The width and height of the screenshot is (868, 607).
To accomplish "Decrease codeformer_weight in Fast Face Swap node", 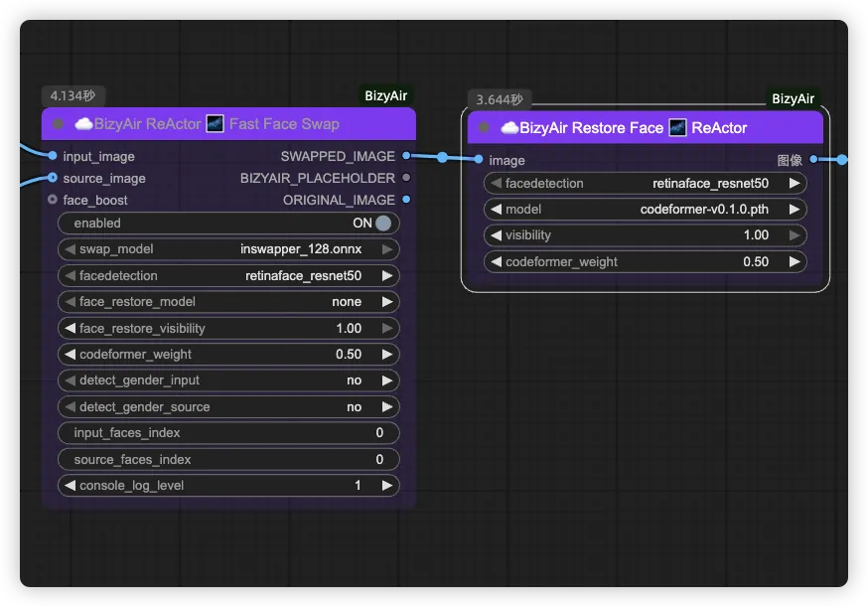I will [x=70, y=355].
